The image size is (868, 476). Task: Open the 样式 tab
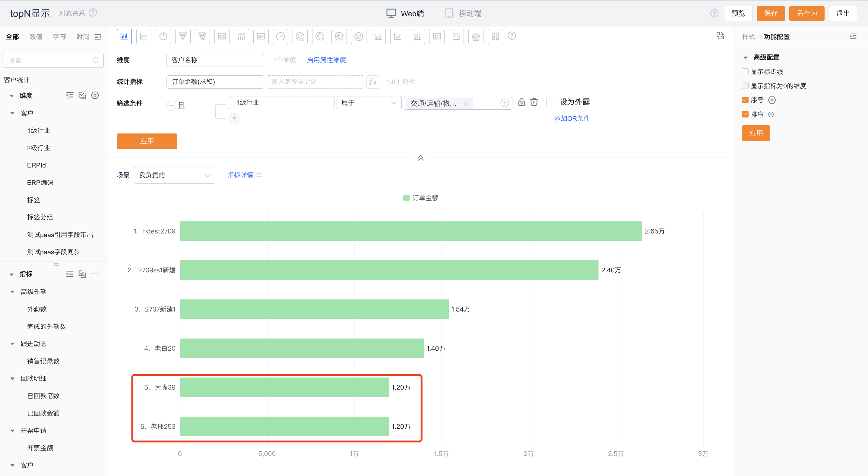coord(748,37)
